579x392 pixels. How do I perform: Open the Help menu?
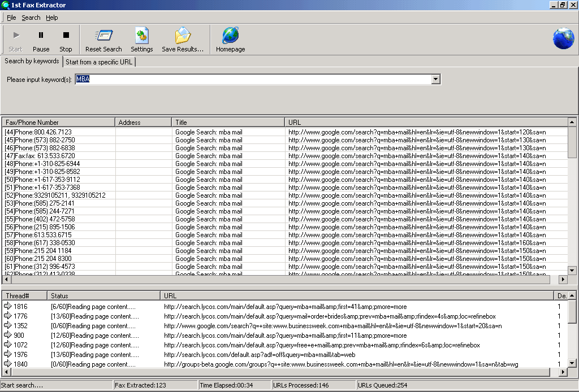point(52,18)
